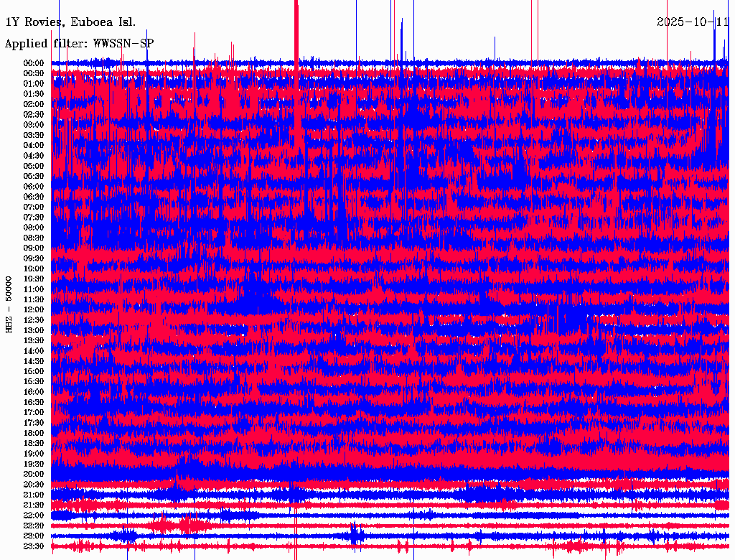Click the 09:30 time label
Viewport: 735px width, 560px height.
click(x=34, y=258)
